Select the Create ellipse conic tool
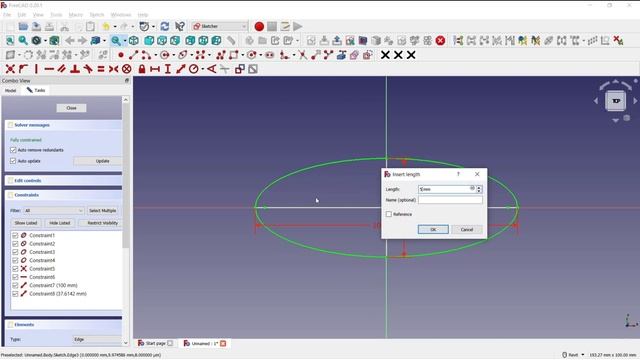This screenshot has height=360, width=640. 182,55
